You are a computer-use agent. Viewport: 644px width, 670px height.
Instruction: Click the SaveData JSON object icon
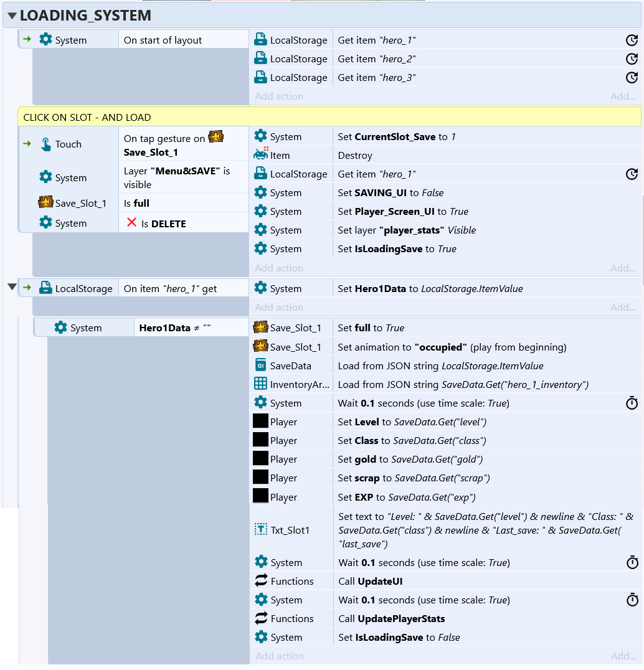[261, 366]
